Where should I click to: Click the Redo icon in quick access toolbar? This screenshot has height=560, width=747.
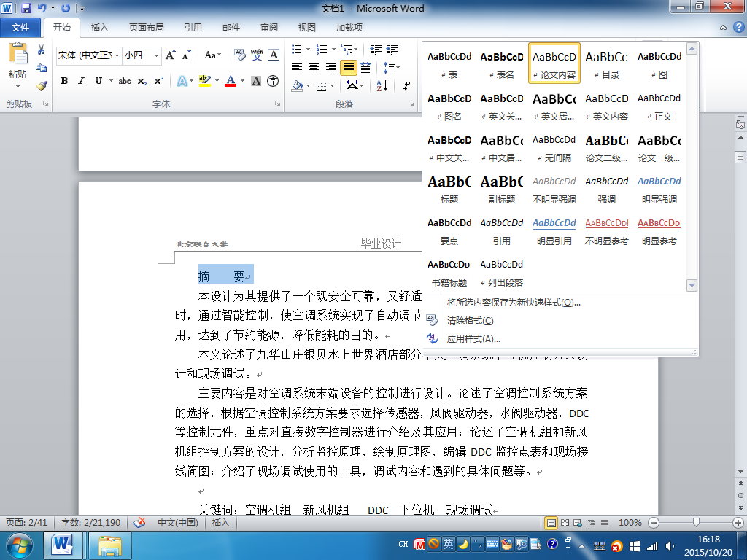coord(66,8)
